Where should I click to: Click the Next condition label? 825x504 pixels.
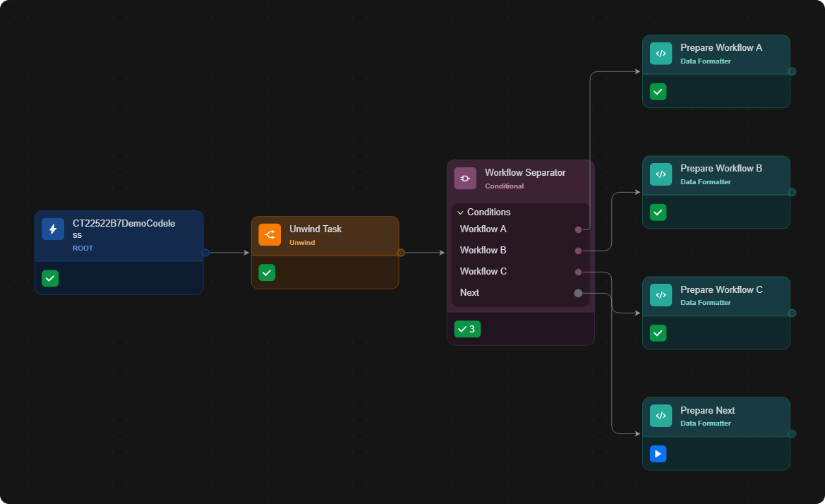(x=469, y=292)
